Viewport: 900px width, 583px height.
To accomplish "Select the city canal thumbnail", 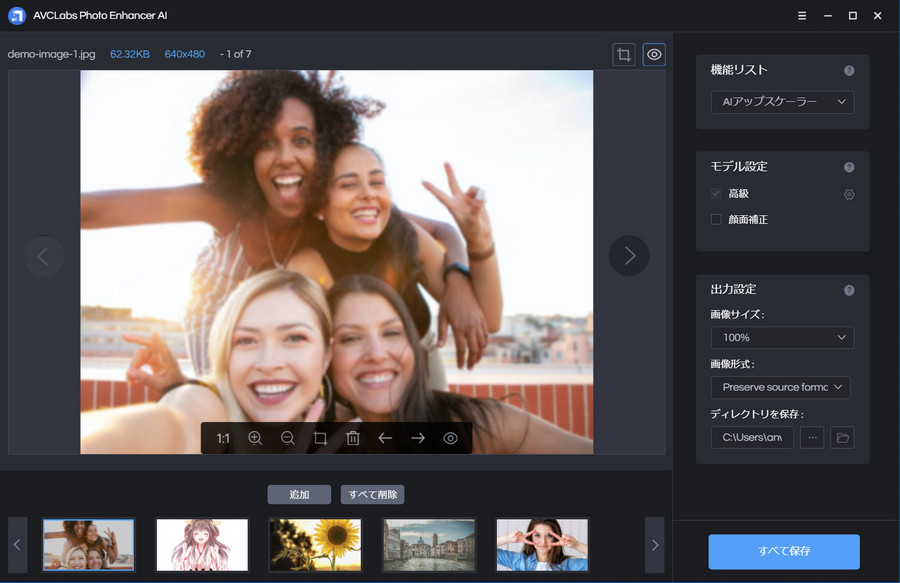I will pyautogui.click(x=429, y=545).
